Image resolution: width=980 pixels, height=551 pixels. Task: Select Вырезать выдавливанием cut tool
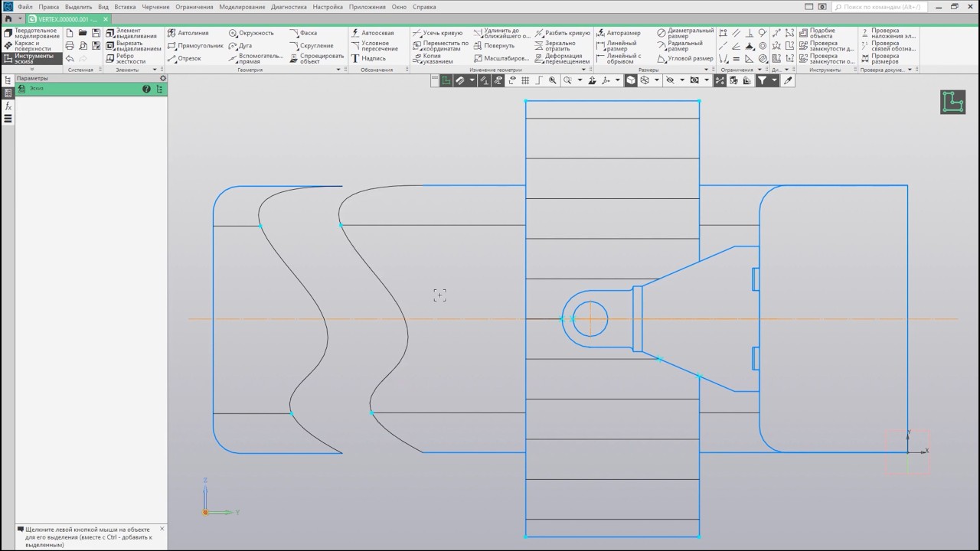tap(133, 46)
